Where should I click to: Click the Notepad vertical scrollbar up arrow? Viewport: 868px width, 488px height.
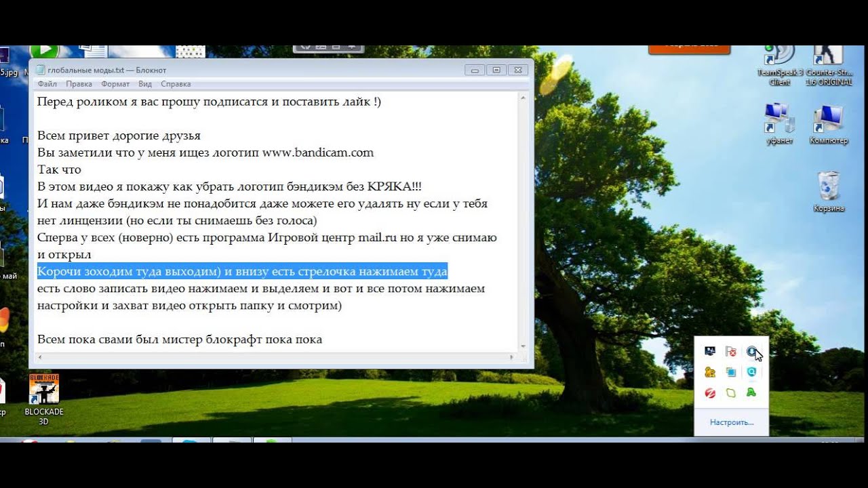point(523,98)
